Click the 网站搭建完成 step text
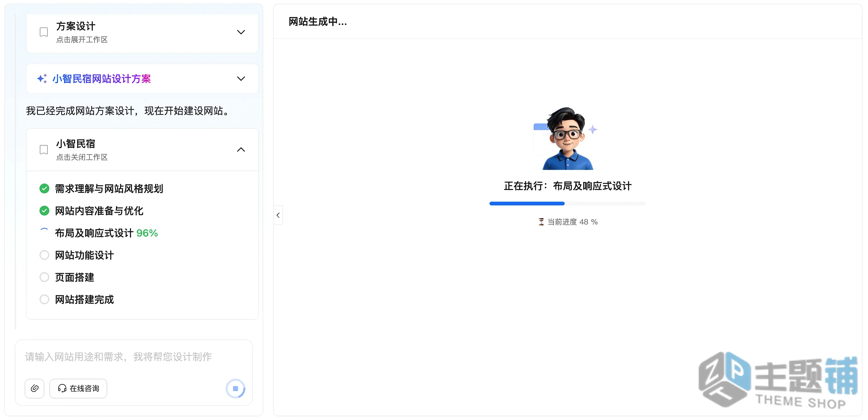The image size is (868, 420). coord(84,300)
